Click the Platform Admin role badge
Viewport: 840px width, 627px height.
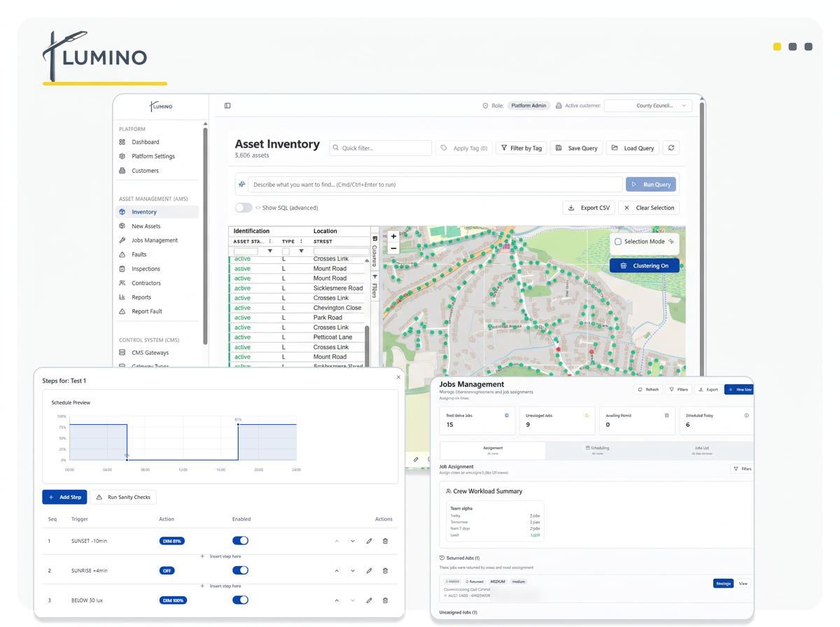(528, 106)
